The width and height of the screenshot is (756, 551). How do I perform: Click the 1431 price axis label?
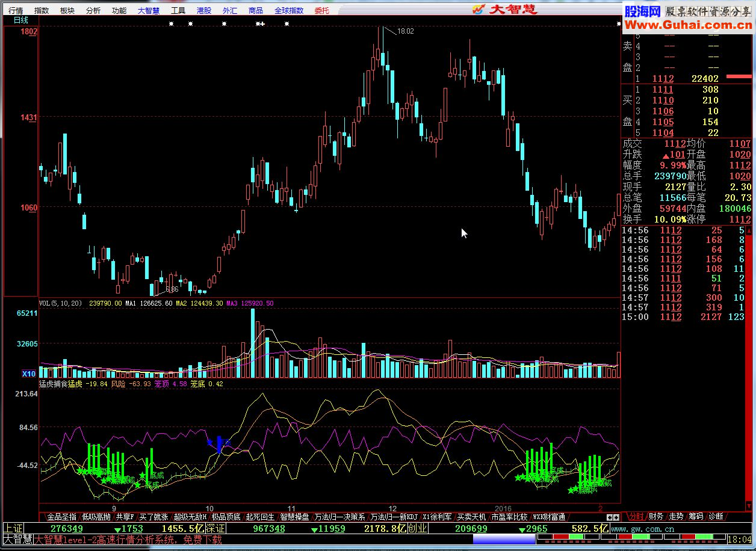coord(28,118)
